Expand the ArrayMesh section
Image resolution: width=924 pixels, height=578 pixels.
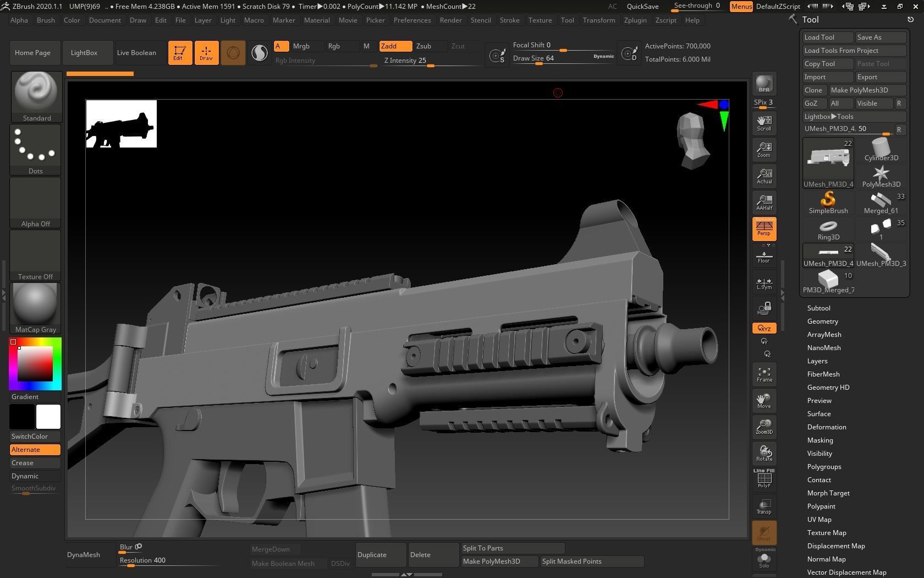(x=824, y=335)
